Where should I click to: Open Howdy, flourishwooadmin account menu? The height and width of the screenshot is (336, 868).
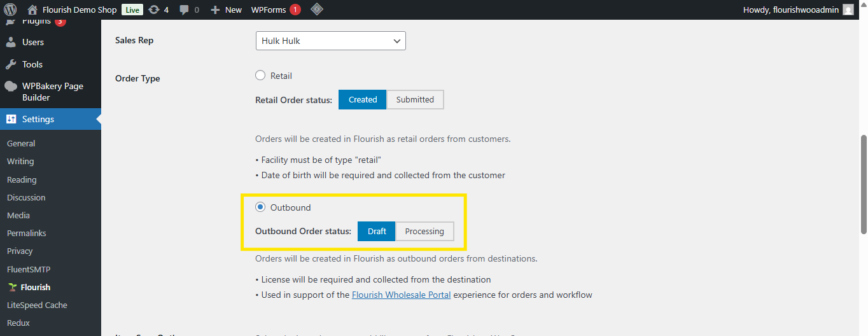click(x=799, y=10)
